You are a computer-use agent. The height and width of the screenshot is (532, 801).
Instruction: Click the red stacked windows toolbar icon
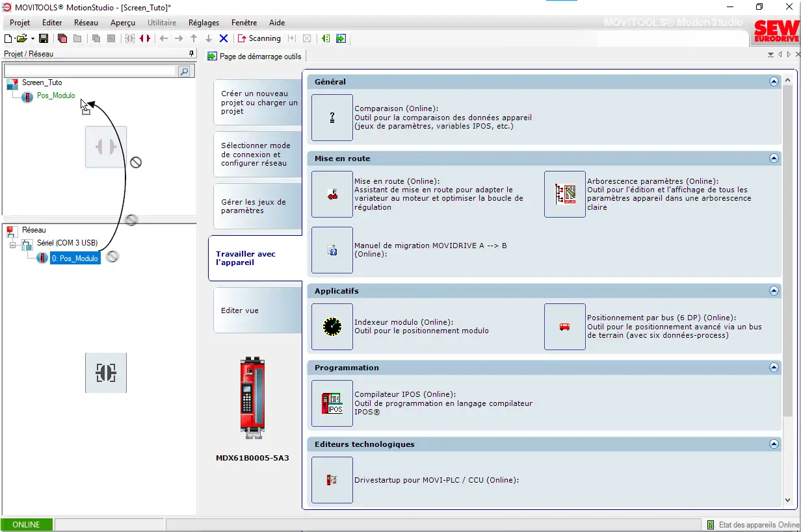click(x=62, y=39)
